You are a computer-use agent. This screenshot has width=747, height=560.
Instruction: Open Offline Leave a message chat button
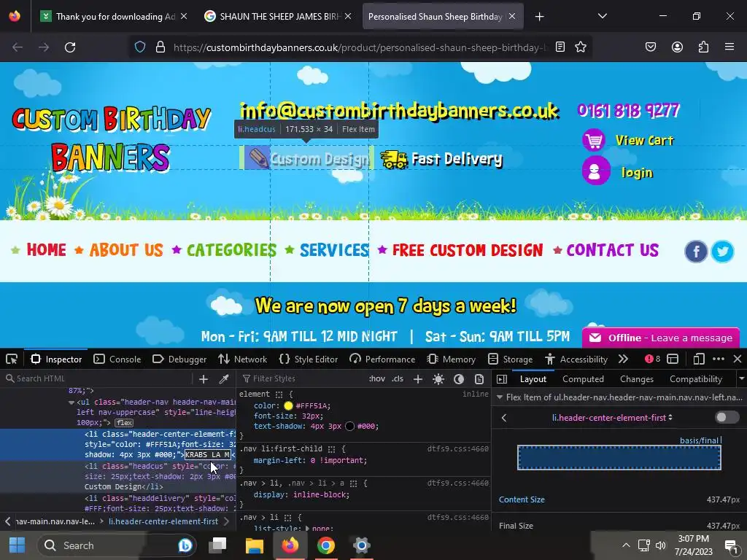click(661, 338)
